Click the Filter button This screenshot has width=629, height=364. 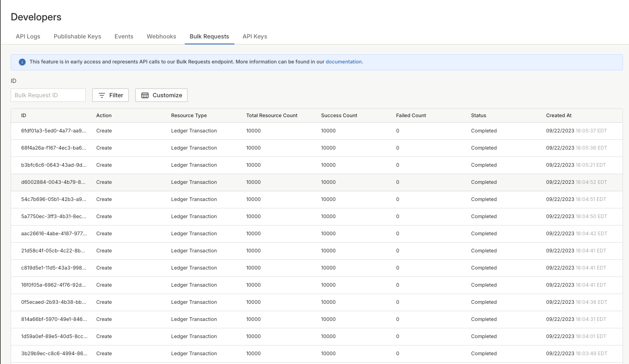[x=110, y=95]
